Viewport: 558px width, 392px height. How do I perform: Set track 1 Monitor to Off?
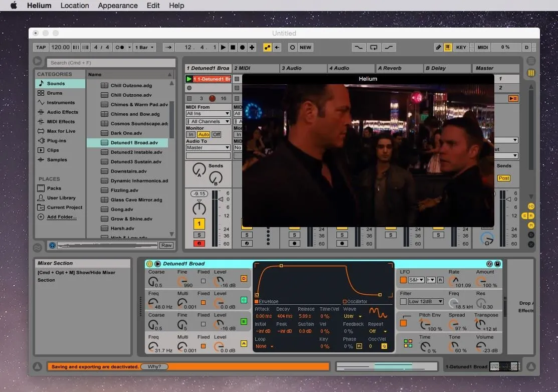[x=217, y=134]
